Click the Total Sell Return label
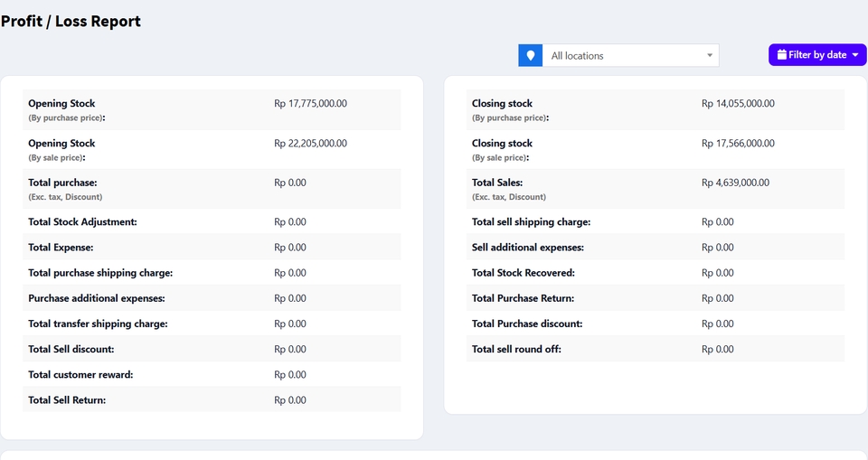The image size is (868, 460). [67, 400]
